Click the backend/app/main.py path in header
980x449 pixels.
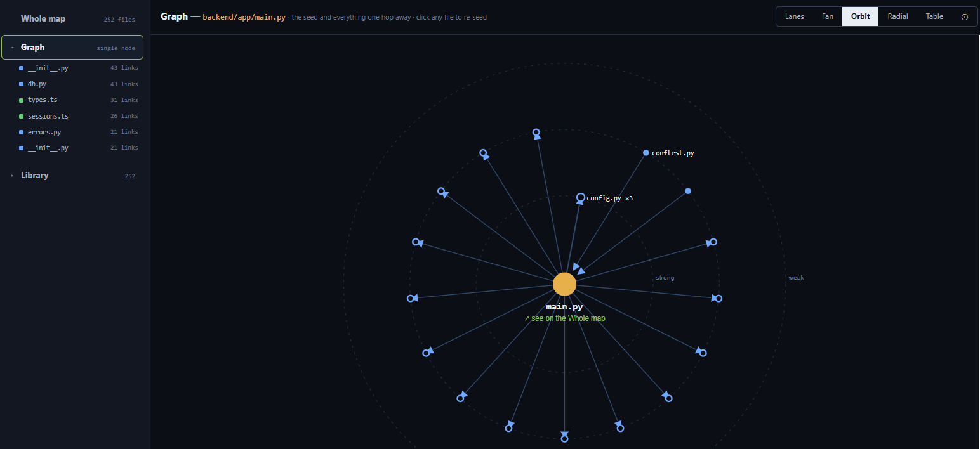pyautogui.click(x=244, y=17)
